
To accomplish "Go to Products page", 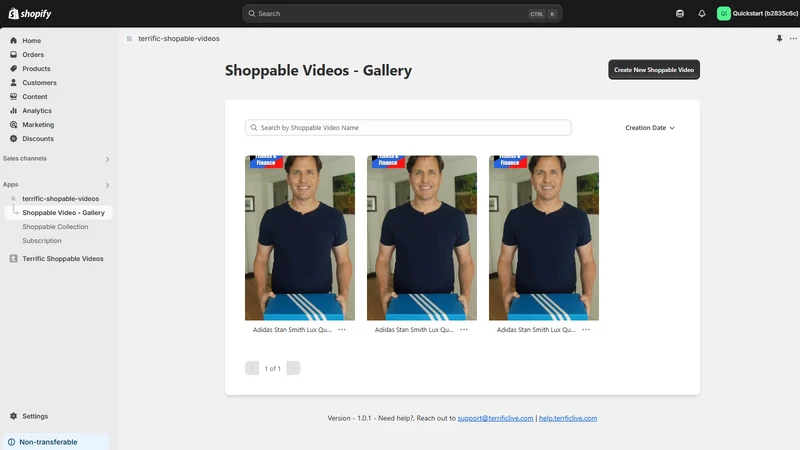I will (x=36, y=68).
